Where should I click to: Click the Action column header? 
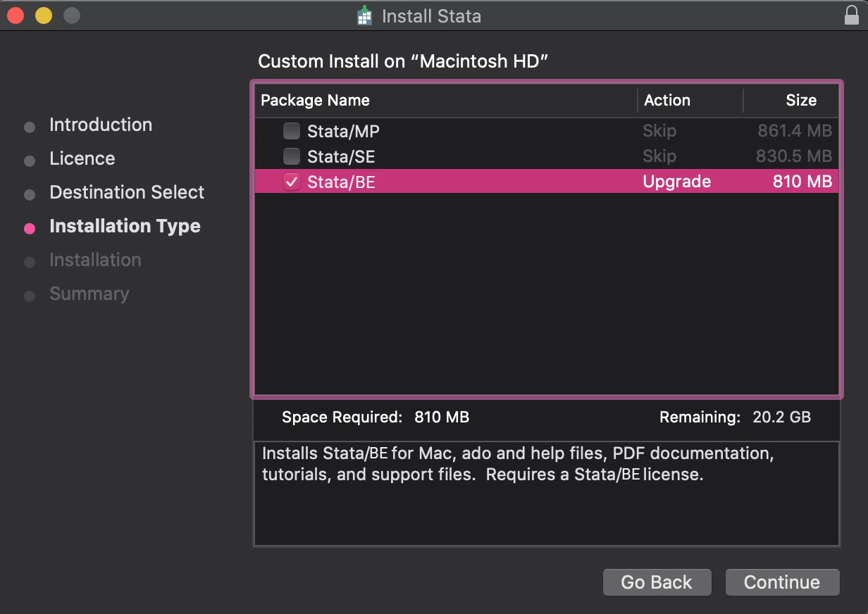[x=666, y=101]
